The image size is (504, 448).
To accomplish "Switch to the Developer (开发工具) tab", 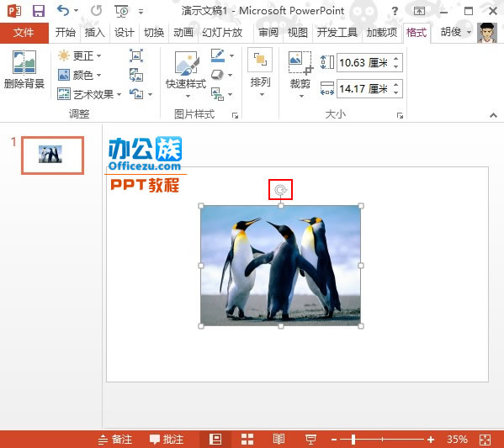I will pos(337,33).
